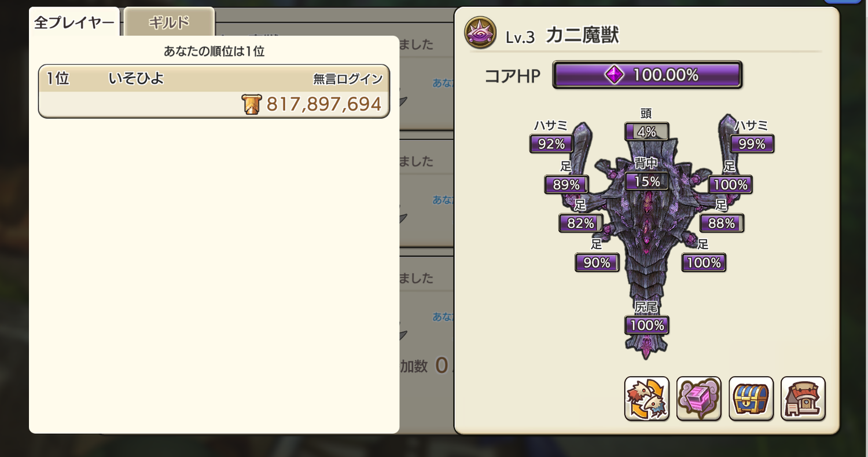The image size is (868, 457).
Task: Select the 頭 4% body part gauge
Action: pos(646,131)
